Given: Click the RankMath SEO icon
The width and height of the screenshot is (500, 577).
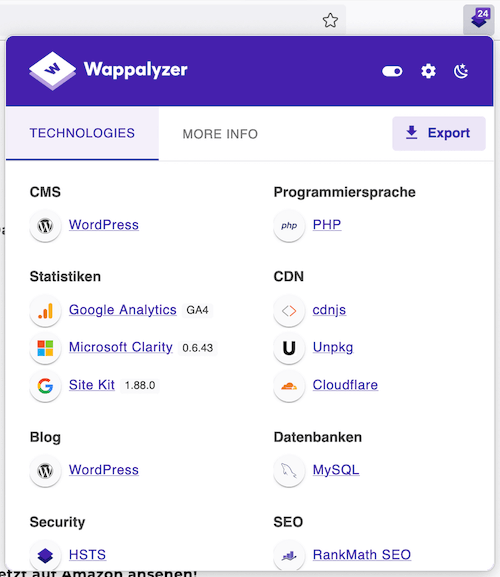Looking at the screenshot, I should [x=289, y=555].
